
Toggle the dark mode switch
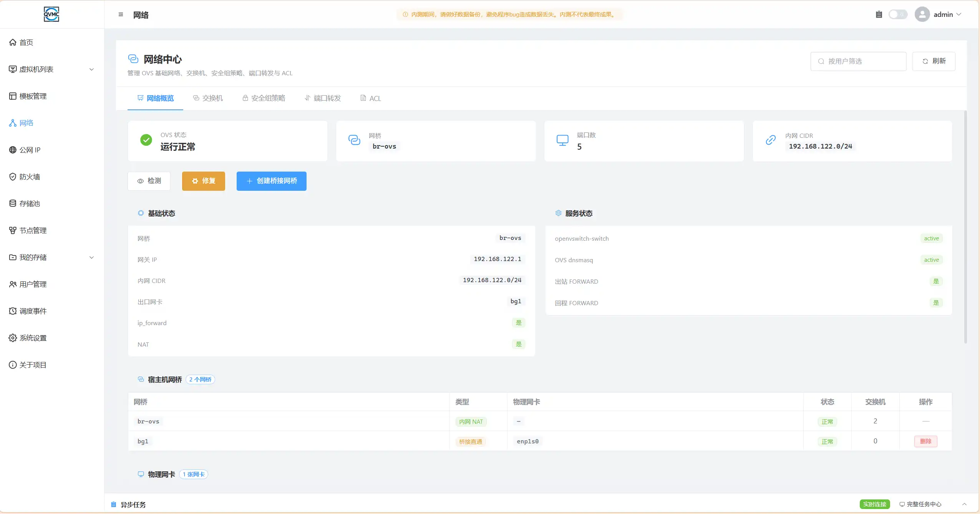click(x=898, y=15)
